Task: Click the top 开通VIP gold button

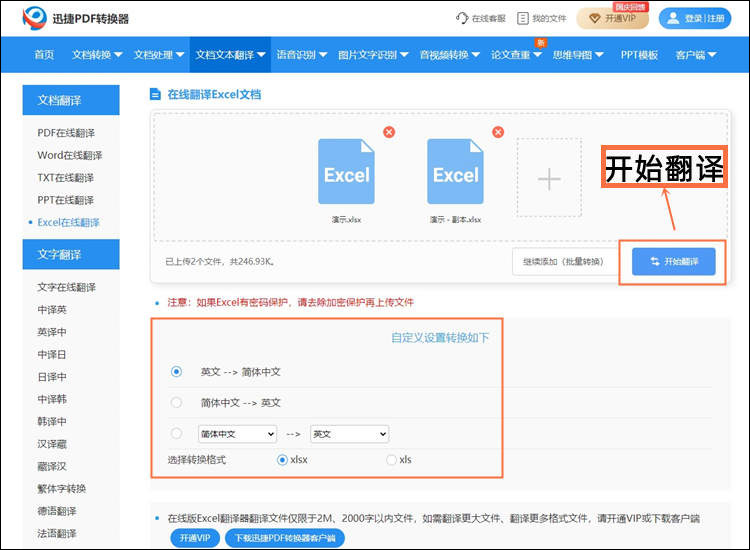Action: 613,19
